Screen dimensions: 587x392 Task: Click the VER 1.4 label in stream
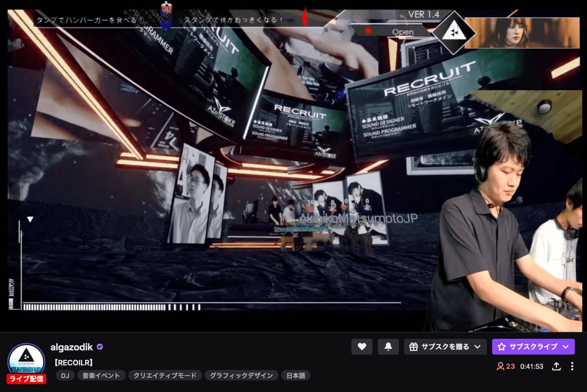coord(424,15)
